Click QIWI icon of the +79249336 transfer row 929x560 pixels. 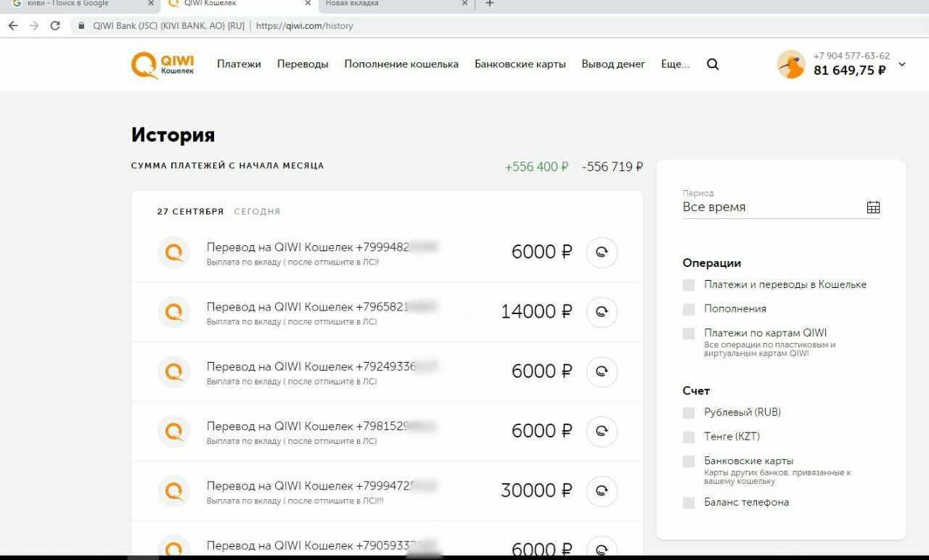click(x=174, y=371)
